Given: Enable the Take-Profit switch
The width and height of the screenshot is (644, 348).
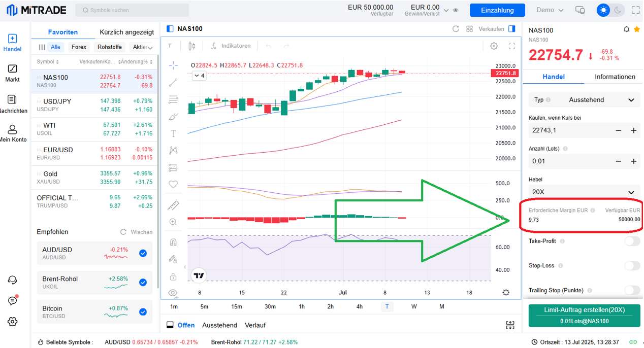Looking at the screenshot, I should 632,241.
